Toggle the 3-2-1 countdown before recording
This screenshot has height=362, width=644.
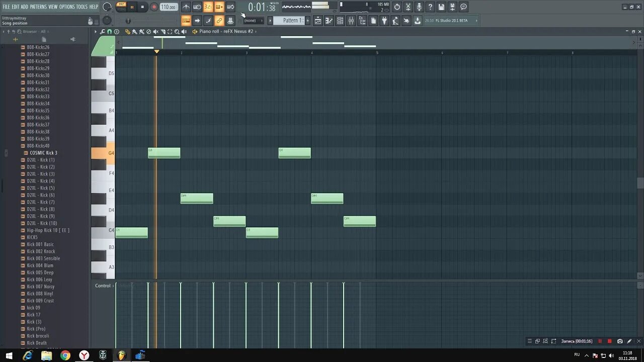click(x=208, y=7)
